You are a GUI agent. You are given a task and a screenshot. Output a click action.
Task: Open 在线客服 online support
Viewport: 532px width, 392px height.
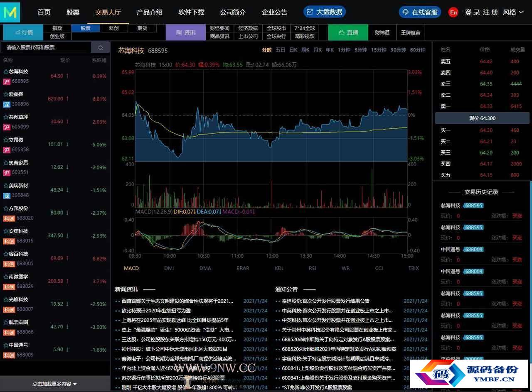pos(420,12)
